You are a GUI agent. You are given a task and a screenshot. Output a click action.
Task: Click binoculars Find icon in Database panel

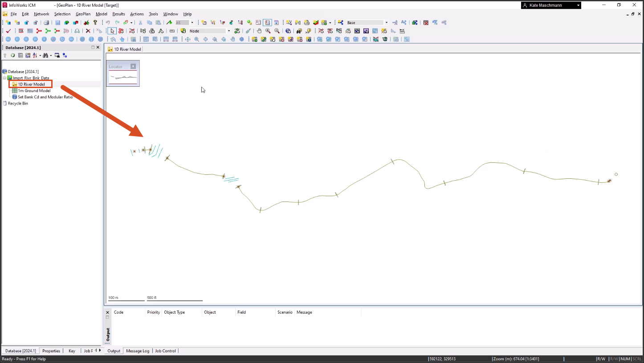tap(45, 56)
